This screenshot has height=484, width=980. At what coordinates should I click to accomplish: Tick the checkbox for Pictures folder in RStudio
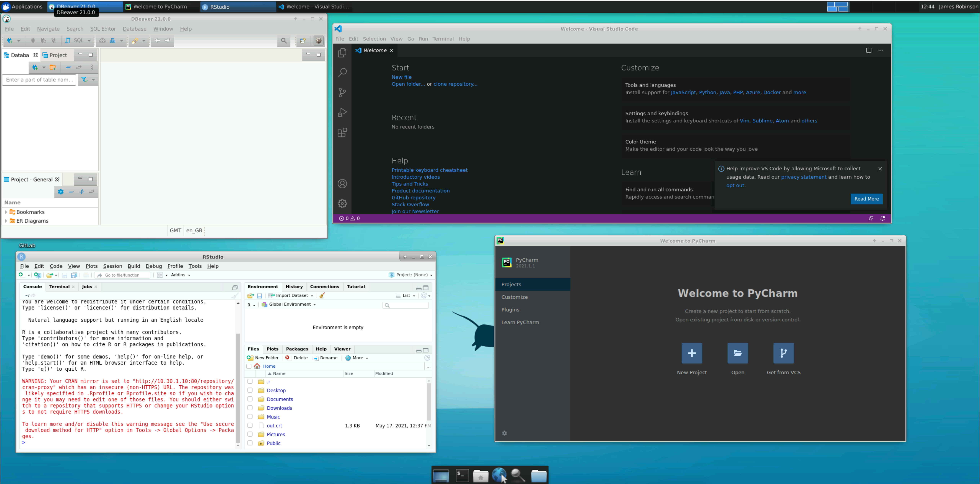pos(250,434)
